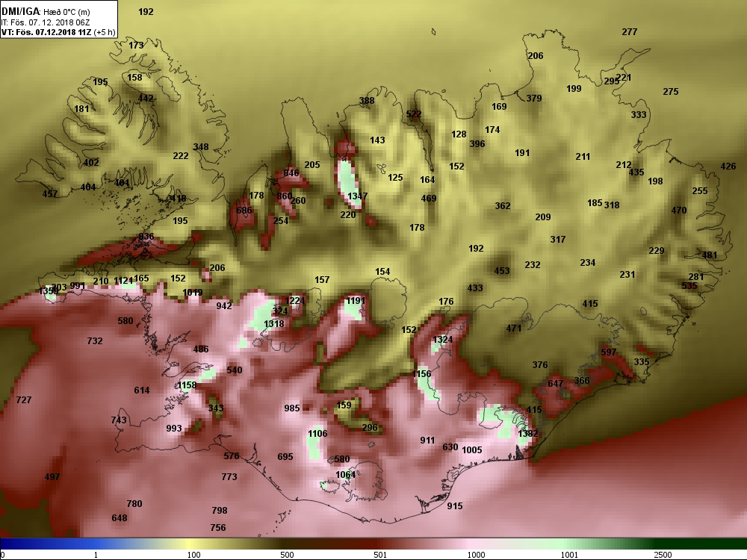Image resolution: width=747 pixels, height=560 pixels.
Task: Click the map value "1191"
Action: (356, 300)
